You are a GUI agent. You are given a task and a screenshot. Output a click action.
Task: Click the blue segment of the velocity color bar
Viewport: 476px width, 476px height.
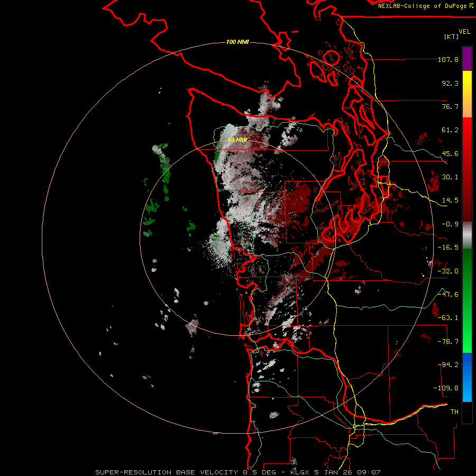pyautogui.click(x=467, y=377)
